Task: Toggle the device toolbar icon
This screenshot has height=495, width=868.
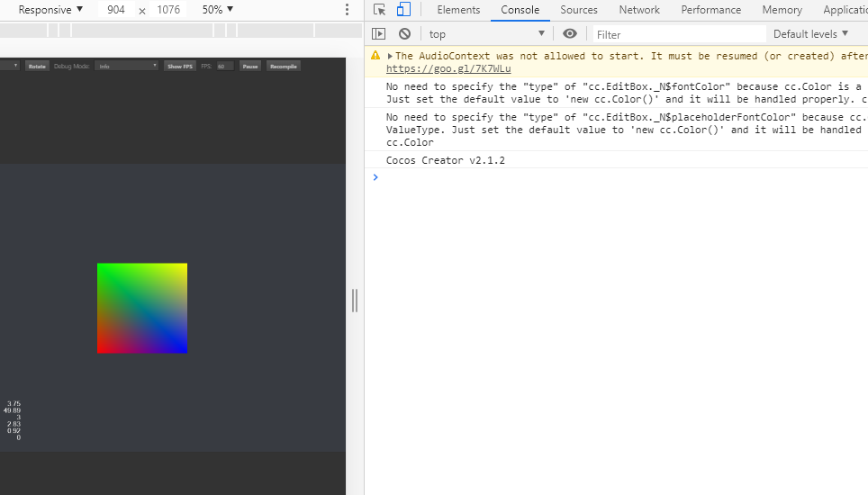Action: [x=403, y=10]
